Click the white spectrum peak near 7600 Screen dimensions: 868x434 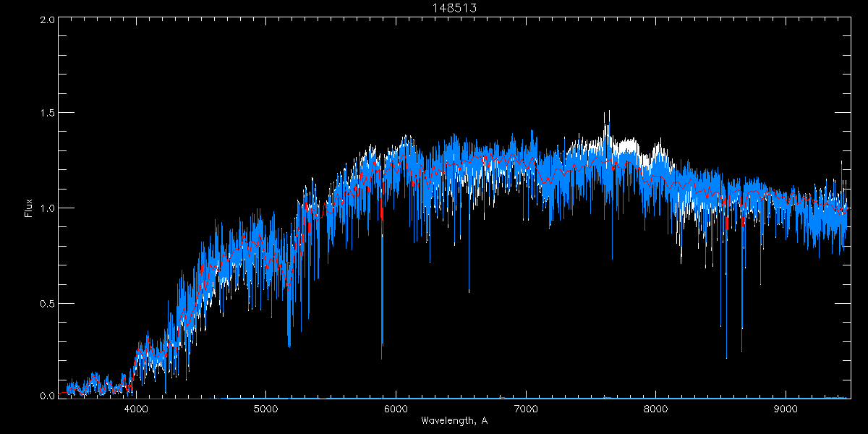(605, 112)
